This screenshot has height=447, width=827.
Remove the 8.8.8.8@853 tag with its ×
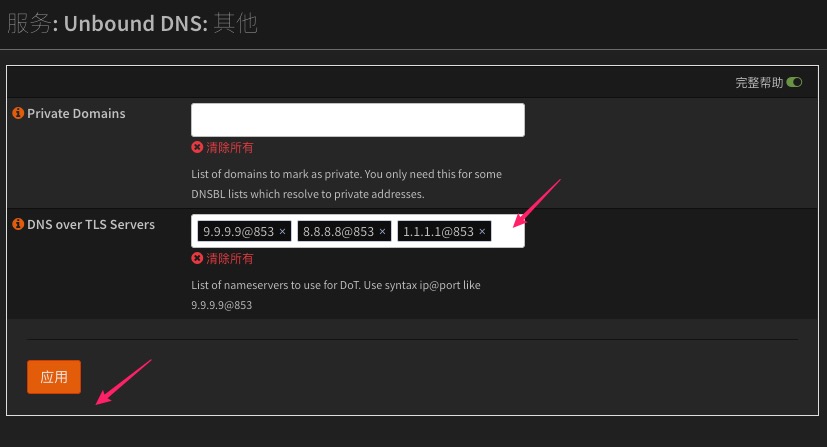[382, 232]
